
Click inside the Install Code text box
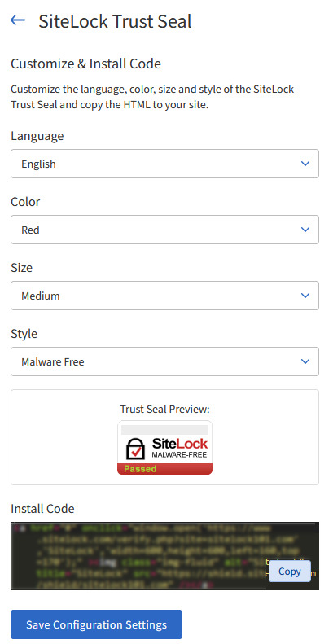tap(139, 556)
